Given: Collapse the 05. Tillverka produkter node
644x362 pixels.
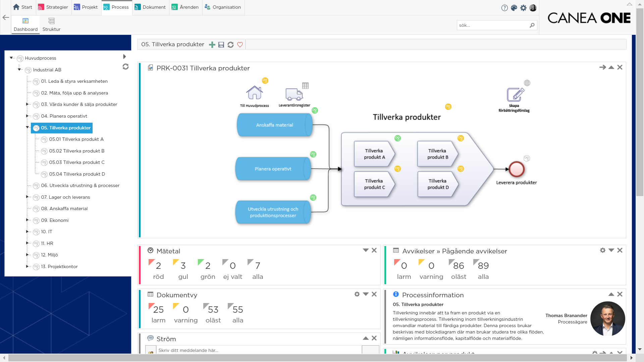Looking at the screenshot, I should pyautogui.click(x=28, y=127).
